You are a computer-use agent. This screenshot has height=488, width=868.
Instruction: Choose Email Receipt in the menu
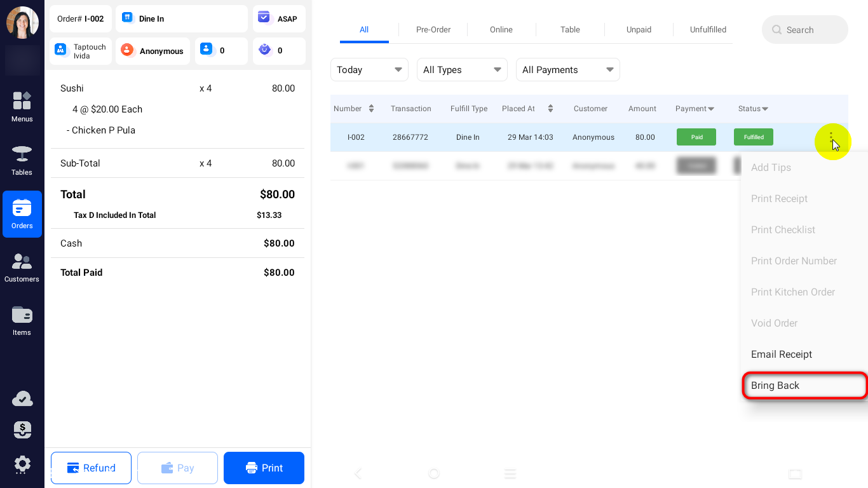pos(782,355)
